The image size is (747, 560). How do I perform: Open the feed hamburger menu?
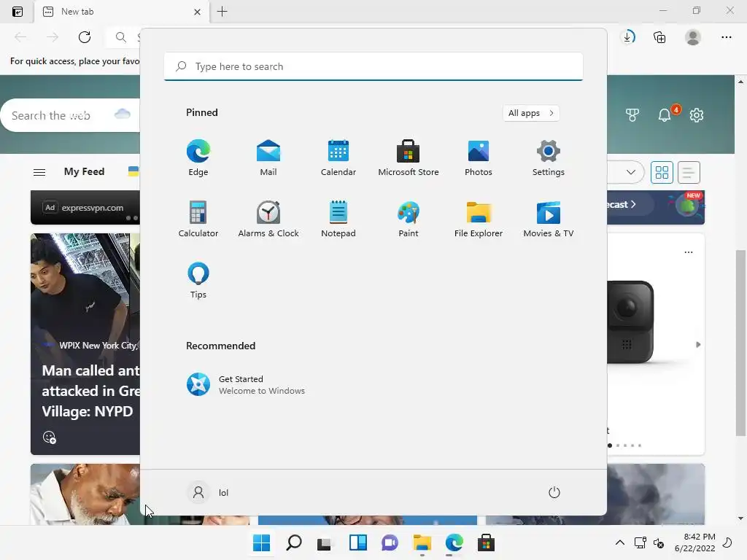(39, 172)
